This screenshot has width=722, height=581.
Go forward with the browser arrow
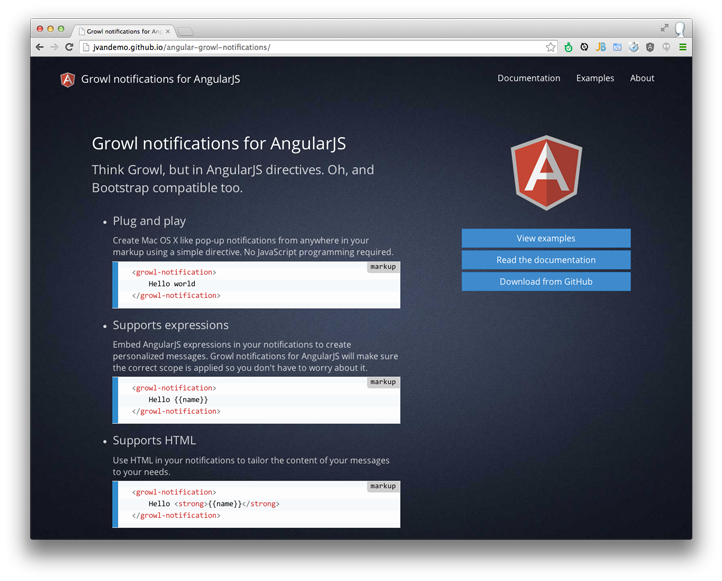point(54,47)
